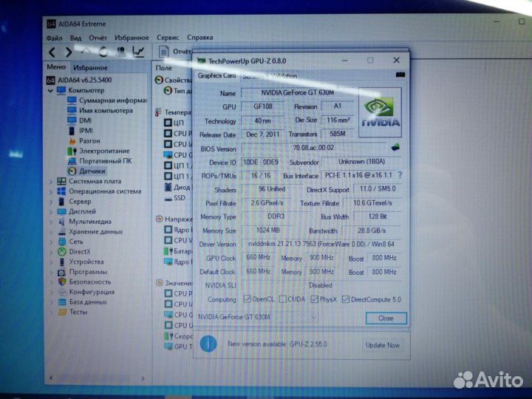
Task: Click the GPU Name field NVIDIA GeForce GT 630M
Action: pyautogui.click(x=297, y=92)
